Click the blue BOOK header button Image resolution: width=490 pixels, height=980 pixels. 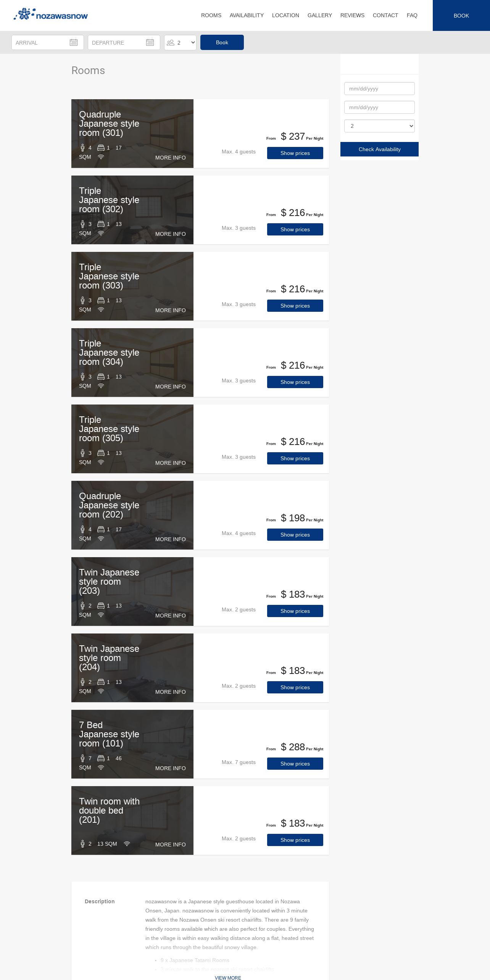coord(461,15)
